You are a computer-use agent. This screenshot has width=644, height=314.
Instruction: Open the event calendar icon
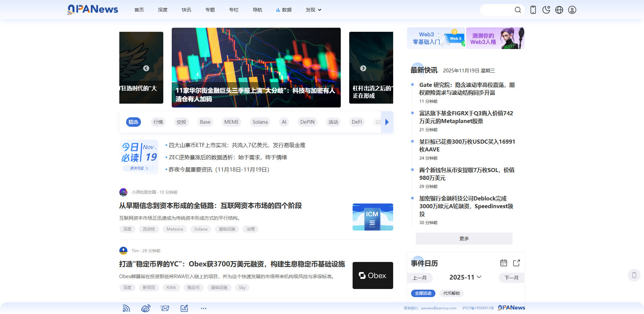(x=504, y=263)
